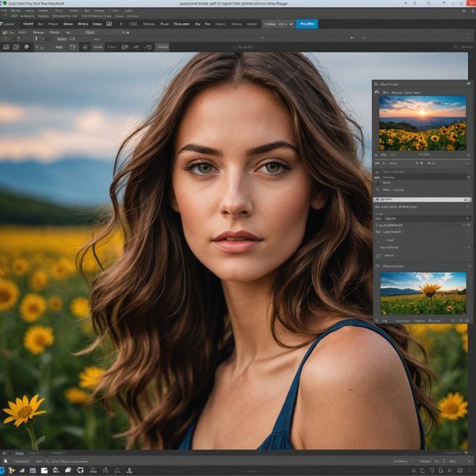Open the side panel's menu icon at its top-right corner

469,84
